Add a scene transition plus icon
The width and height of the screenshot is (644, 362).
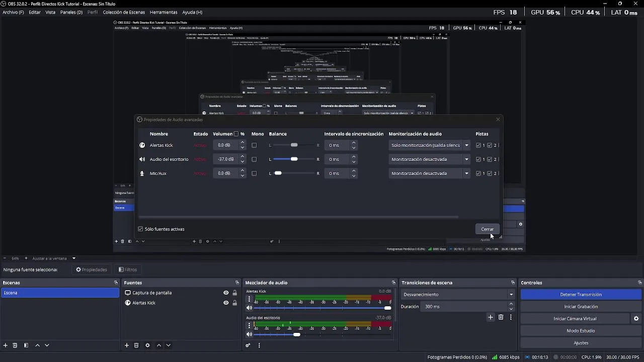tap(491, 317)
